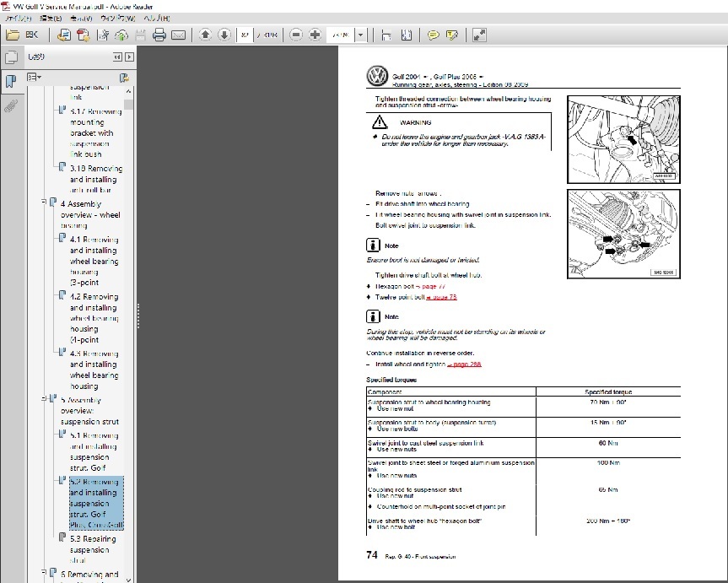Collapse the '5 Assembly overview: suspension strut' node

(x=44, y=398)
